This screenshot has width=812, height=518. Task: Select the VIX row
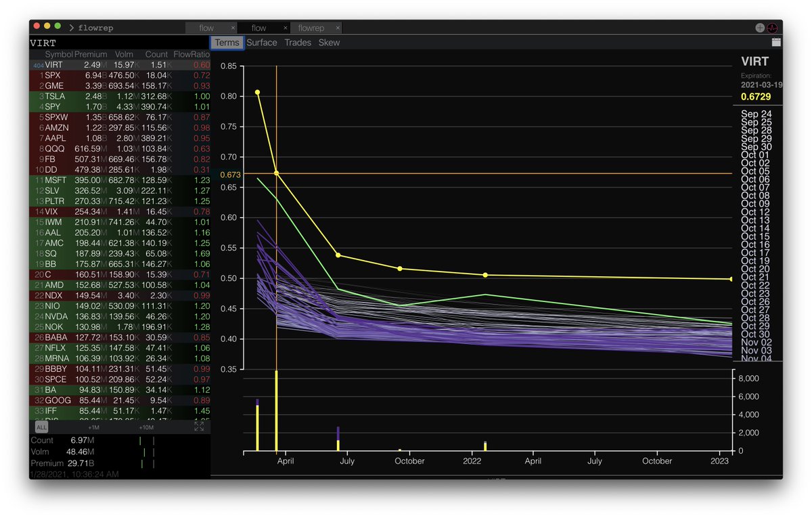pos(120,211)
